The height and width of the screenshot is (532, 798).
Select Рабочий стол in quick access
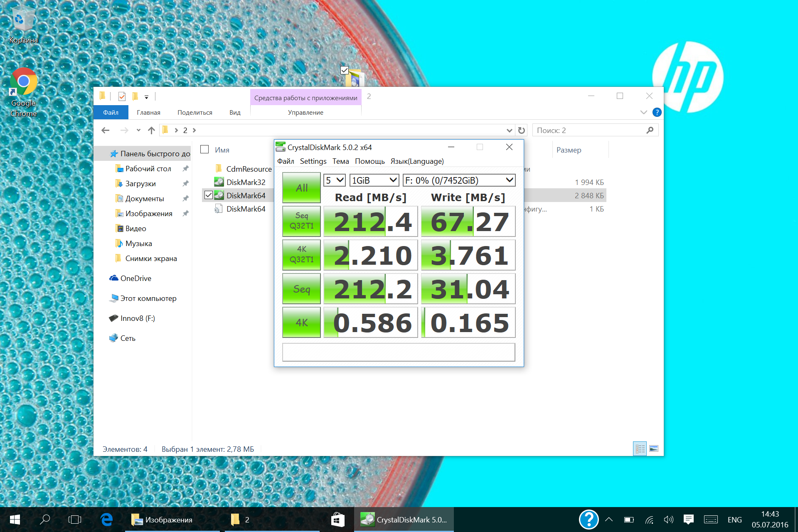pyautogui.click(x=148, y=169)
